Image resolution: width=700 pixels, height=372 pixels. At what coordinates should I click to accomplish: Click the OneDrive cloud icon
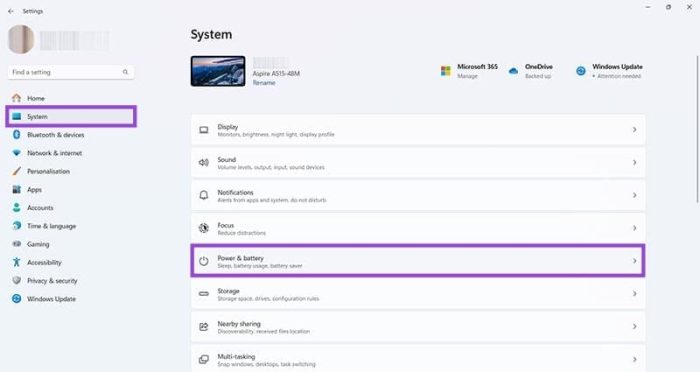pos(513,71)
